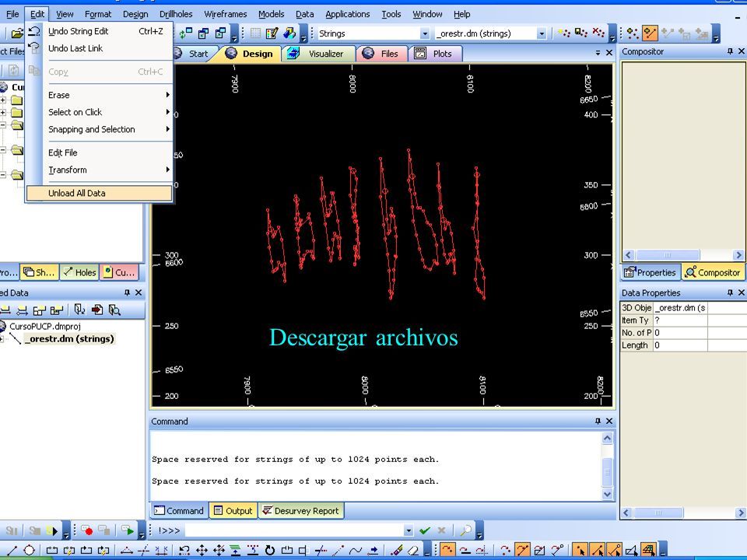Click the green play macro button

point(128,530)
